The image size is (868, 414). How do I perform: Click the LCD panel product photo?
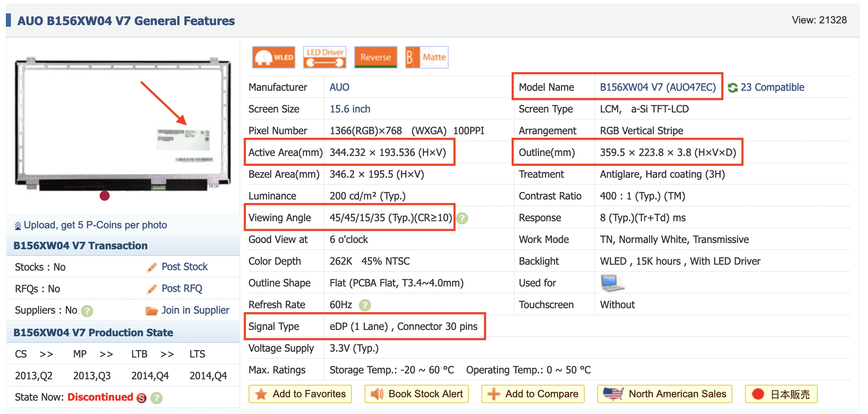[x=123, y=125]
